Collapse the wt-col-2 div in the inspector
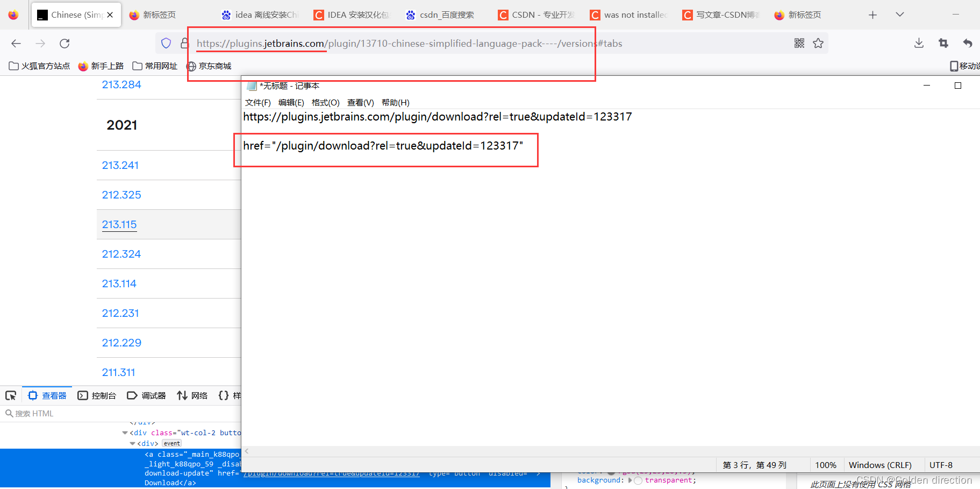 125,432
